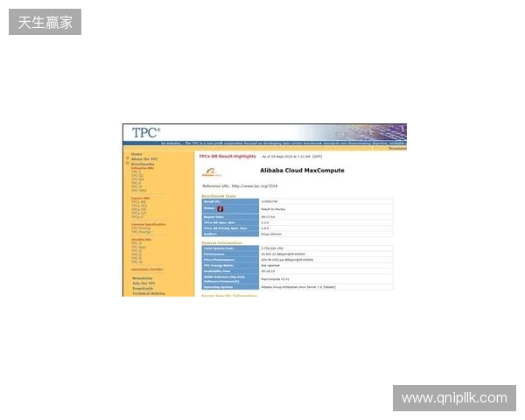Open the Newsletter sidebar link
The width and height of the screenshot is (525, 420).
click(143, 278)
